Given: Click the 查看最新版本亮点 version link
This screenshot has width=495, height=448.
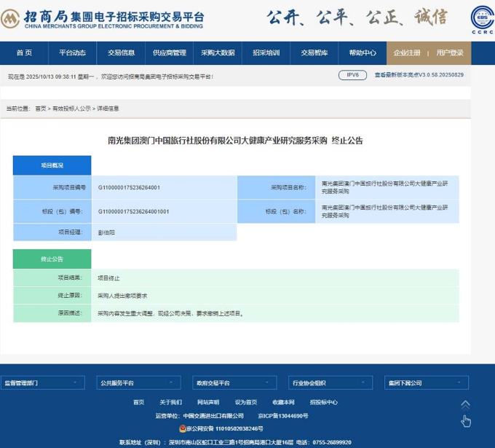Looking at the screenshot, I should [x=419, y=75].
